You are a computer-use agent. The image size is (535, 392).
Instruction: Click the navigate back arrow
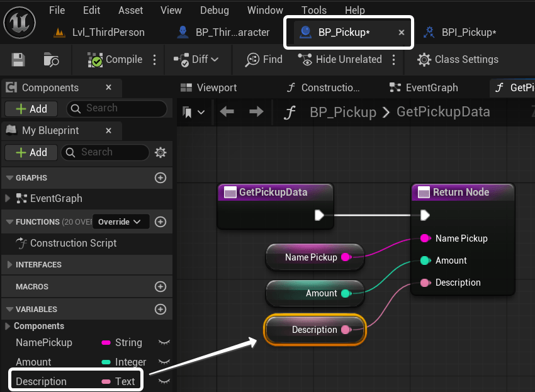pyautogui.click(x=227, y=112)
